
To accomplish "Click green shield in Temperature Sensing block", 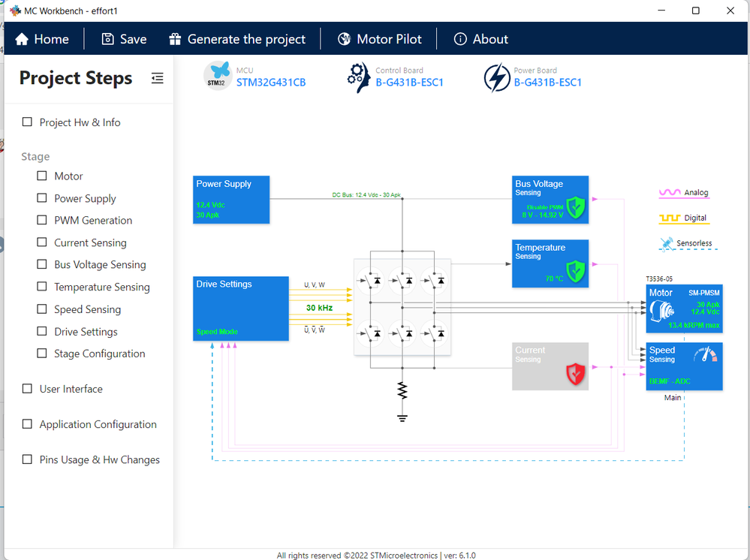I will (576, 272).
